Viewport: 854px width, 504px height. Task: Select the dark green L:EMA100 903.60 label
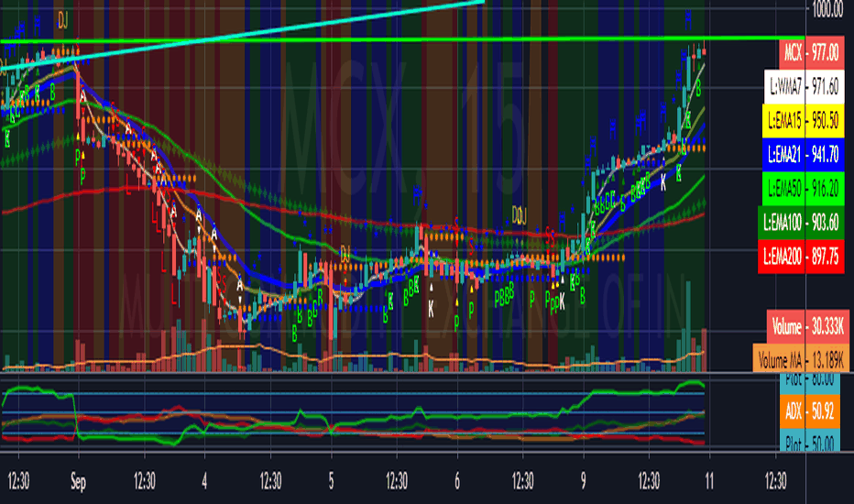pyautogui.click(x=801, y=222)
